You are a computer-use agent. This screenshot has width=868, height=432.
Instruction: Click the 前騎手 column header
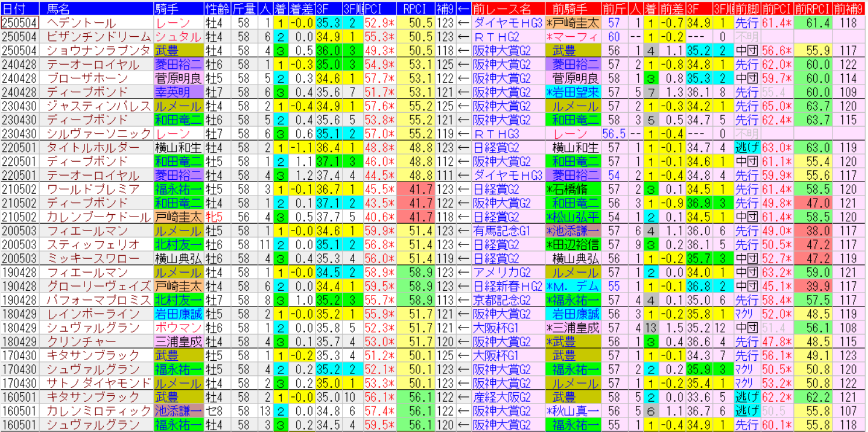(x=573, y=9)
